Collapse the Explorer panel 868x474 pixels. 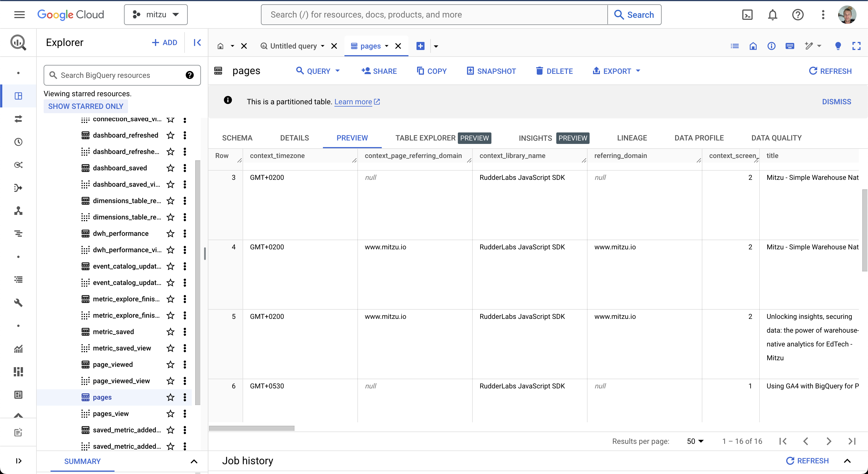point(197,43)
